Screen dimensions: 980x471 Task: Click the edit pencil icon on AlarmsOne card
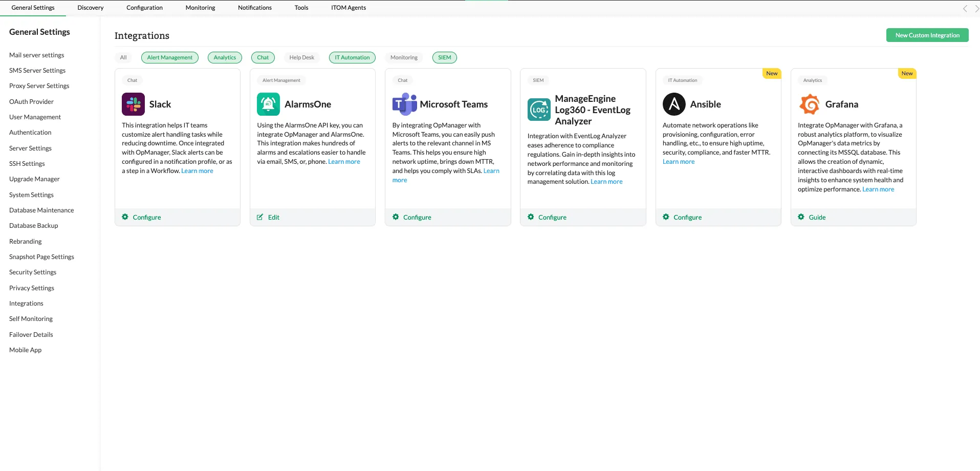pos(260,217)
